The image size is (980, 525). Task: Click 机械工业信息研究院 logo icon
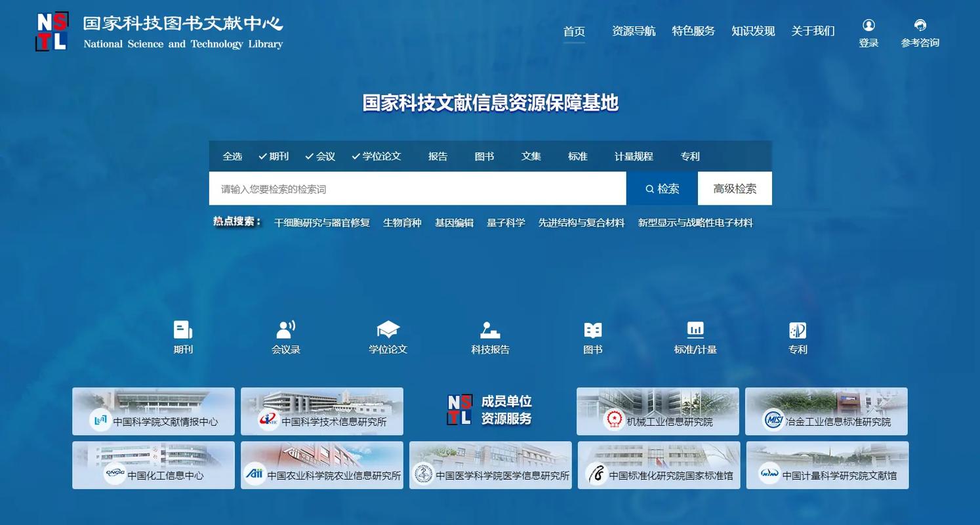(614, 420)
